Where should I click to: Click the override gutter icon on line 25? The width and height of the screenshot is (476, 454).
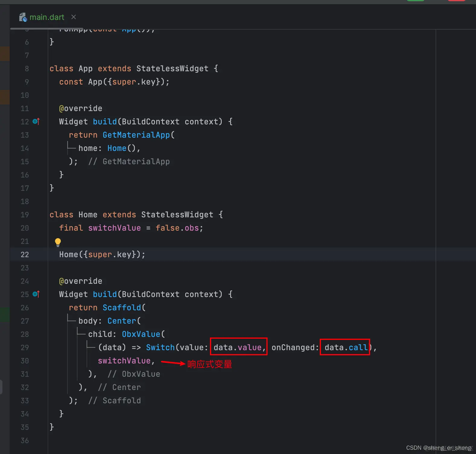[36, 294]
